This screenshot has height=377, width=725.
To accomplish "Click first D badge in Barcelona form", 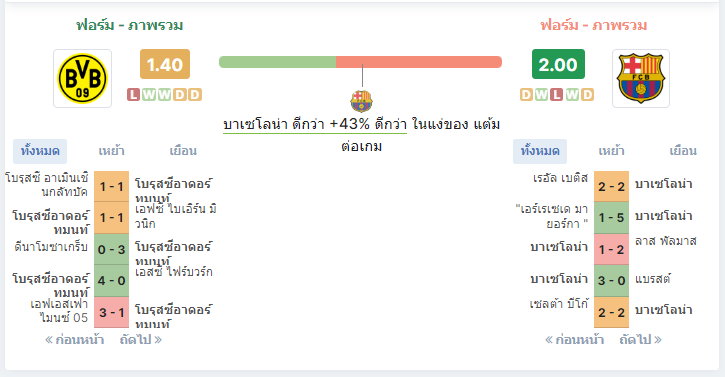I will coord(526,94).
